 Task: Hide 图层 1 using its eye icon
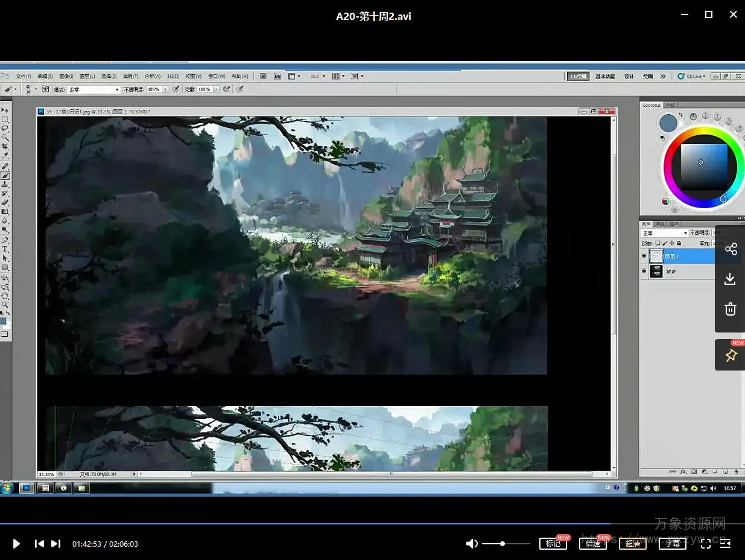pos(644,256)
